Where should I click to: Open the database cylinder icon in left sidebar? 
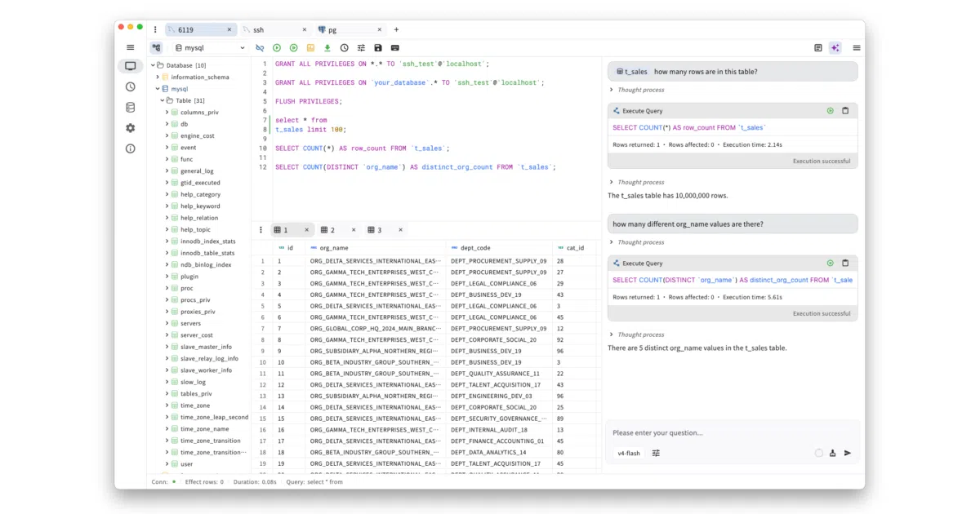[x=130, y=107]
